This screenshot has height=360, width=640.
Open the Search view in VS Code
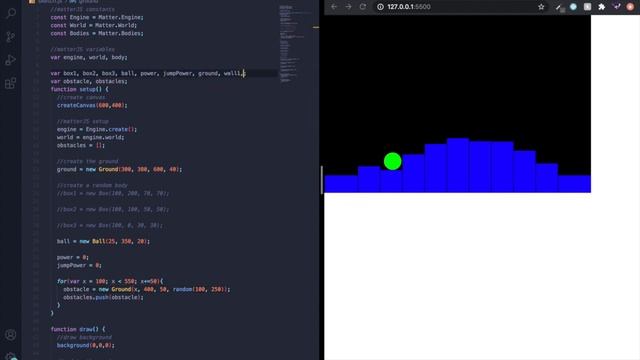(x=11, y=13)
